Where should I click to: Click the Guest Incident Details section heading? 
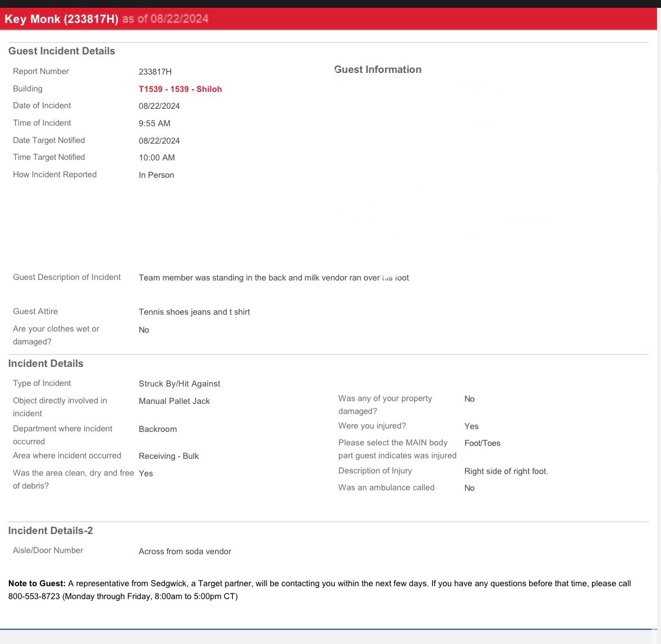click(x=62, y=51)
